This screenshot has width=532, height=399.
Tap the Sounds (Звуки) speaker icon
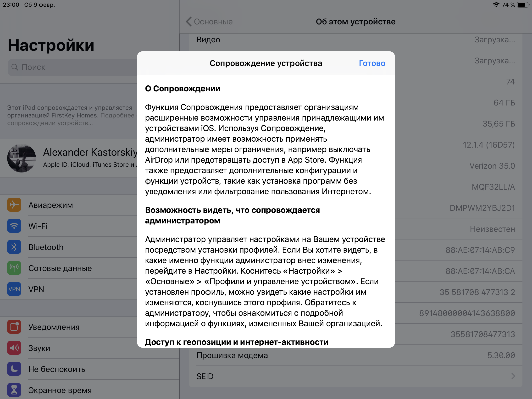14,348
